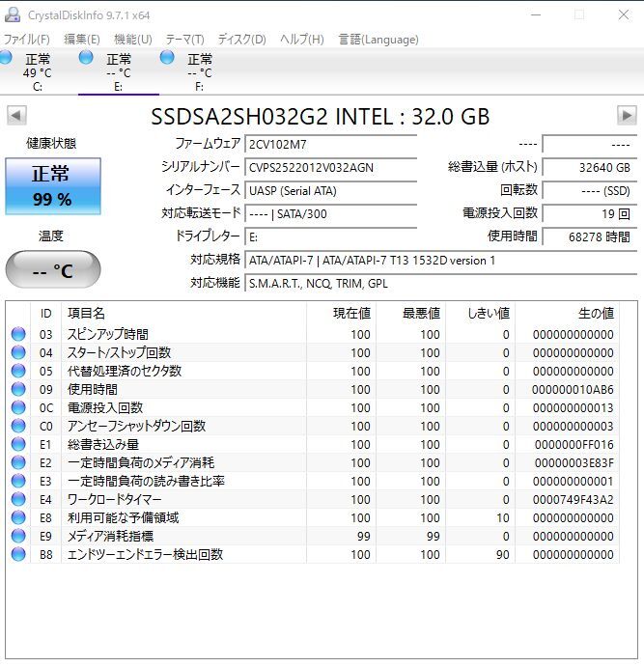
Task: Click the 現在値 column header
Action: pos(342,314)
